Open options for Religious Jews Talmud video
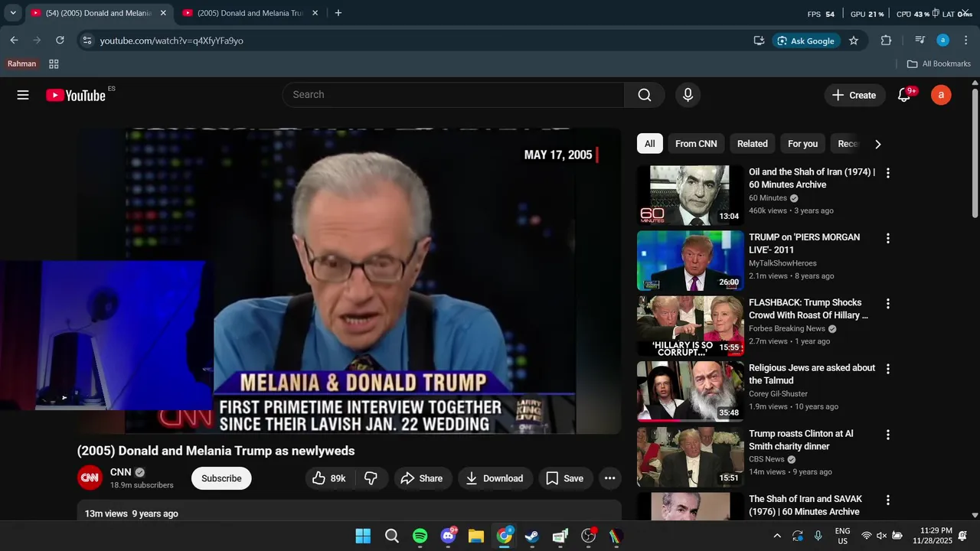The width and height of the screenshot is (980, 551). tap(888, 369)
